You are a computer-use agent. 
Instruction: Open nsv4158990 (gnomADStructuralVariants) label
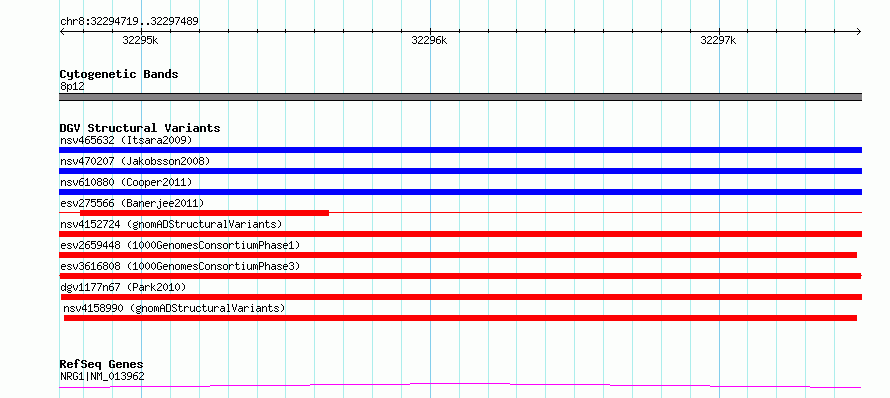tap(174, 308)
